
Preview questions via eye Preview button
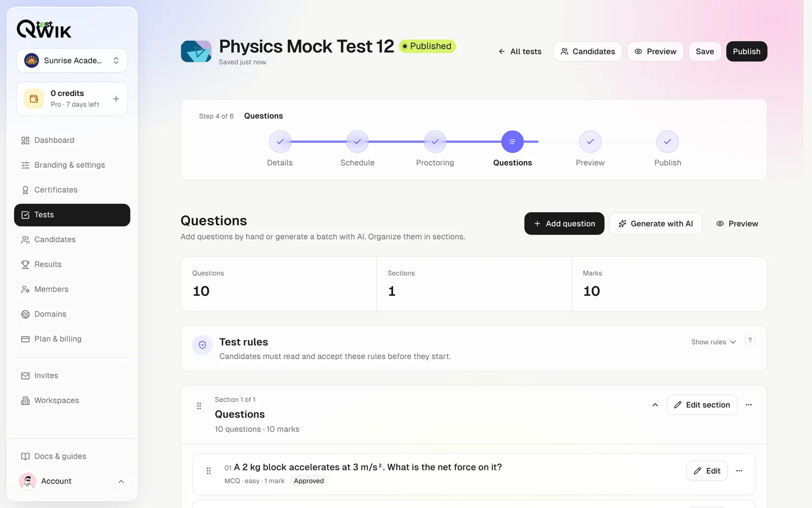point(737,224)
